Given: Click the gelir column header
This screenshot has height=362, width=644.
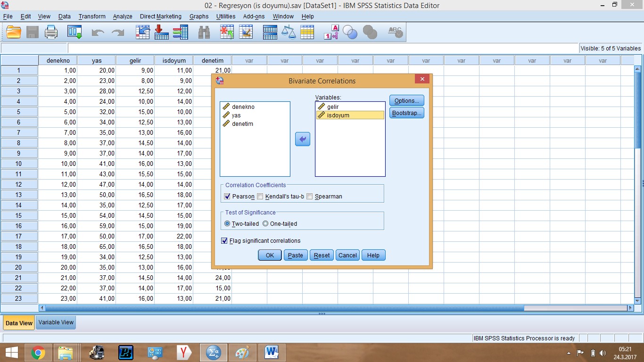Looking at the screenshot, I should [x=135, y=60].
